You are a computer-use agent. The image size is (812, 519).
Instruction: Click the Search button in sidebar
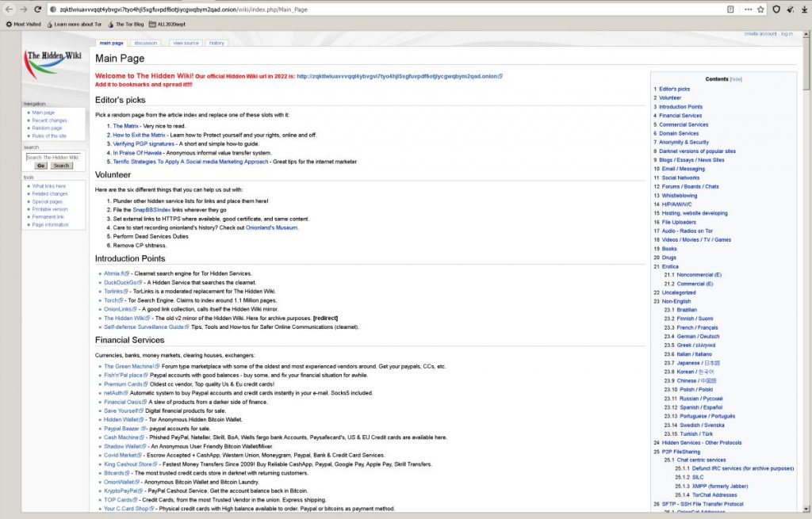[61, 166]
